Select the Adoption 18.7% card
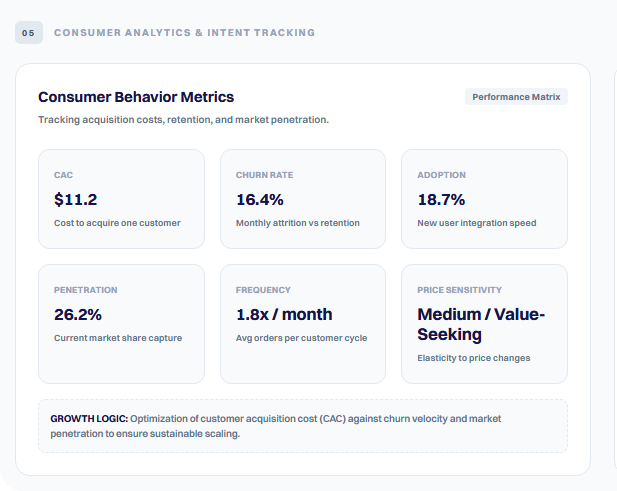The width and height of the screenshot is (617, 491). coord(484,199)
